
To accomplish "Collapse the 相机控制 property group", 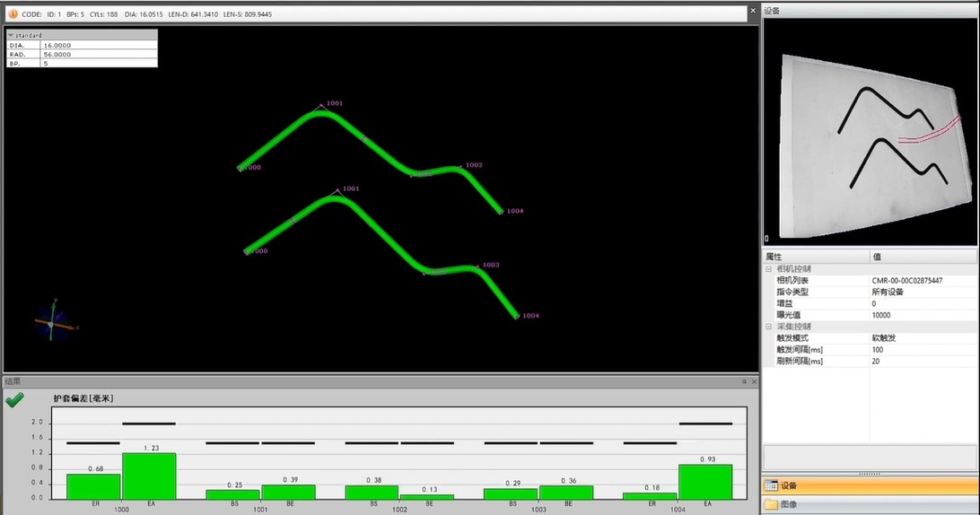I will [768, 269].
